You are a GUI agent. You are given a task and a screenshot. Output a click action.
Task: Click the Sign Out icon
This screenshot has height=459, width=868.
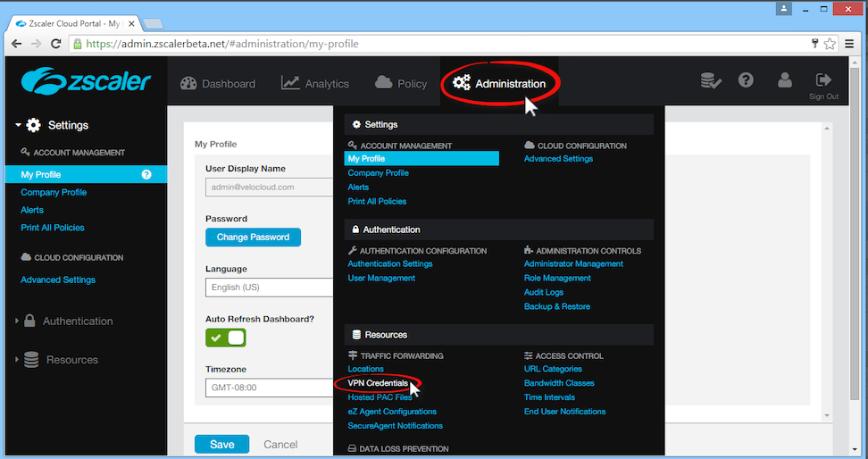pos(823,81)
